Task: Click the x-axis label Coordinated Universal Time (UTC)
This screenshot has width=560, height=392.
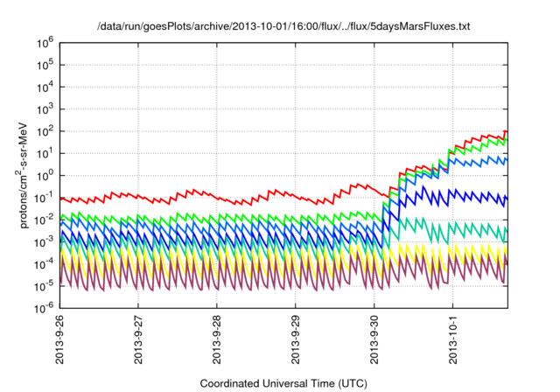Action: [283, 384]
